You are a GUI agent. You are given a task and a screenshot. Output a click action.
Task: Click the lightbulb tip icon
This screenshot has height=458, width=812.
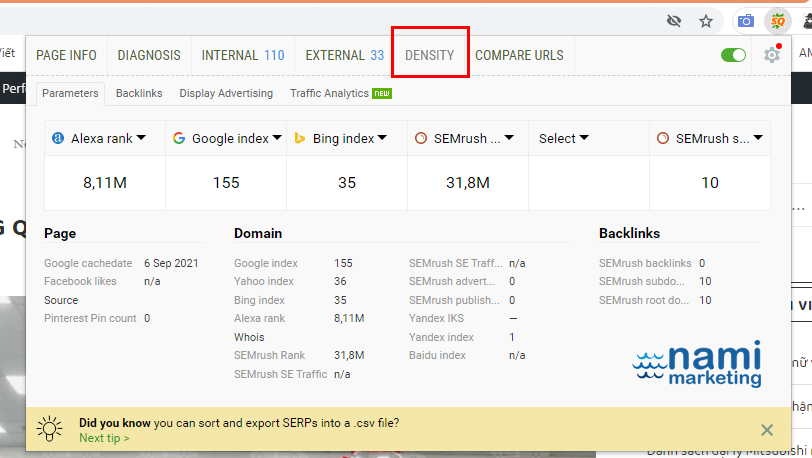point(50,430)
